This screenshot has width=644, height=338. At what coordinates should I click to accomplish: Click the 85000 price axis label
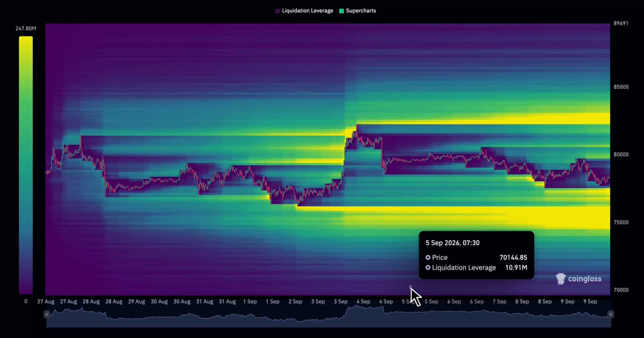pos(621,87)
